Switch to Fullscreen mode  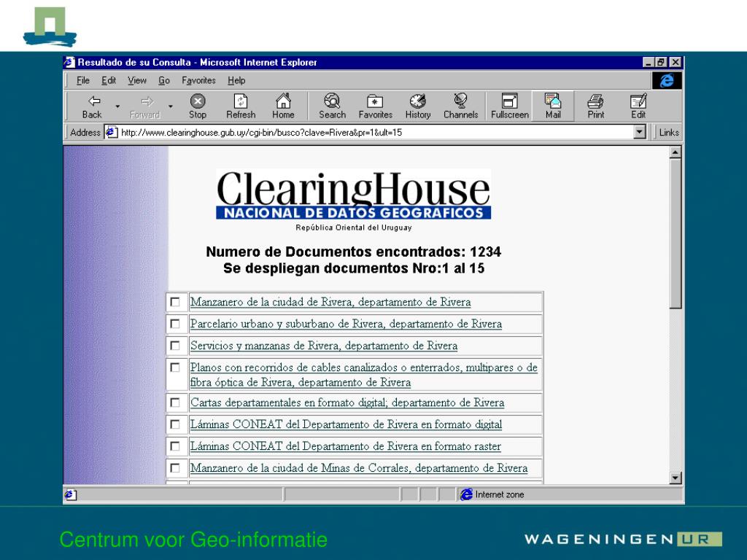point(510,106)
